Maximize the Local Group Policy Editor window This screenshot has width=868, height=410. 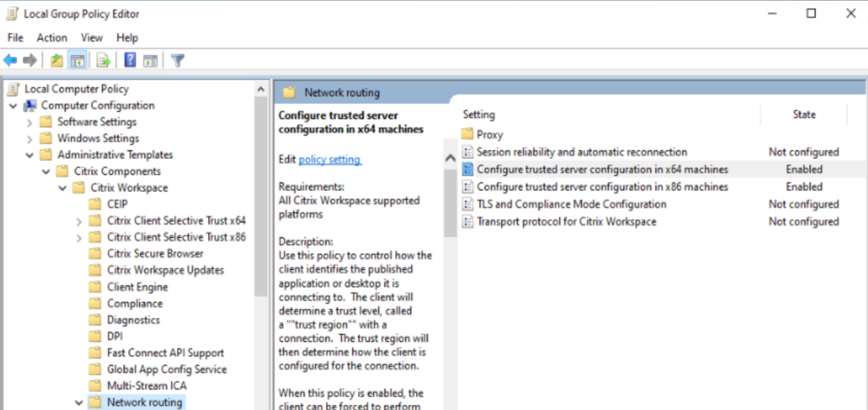pos(811,14)
